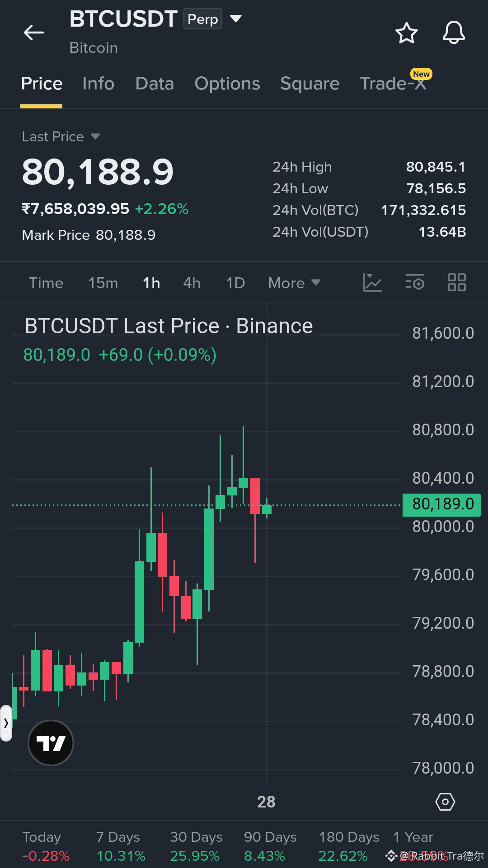Image resolution: width=488 pixels, height=868 pixels.
Task: Click the TradingView logo badge
Action: 51,743
